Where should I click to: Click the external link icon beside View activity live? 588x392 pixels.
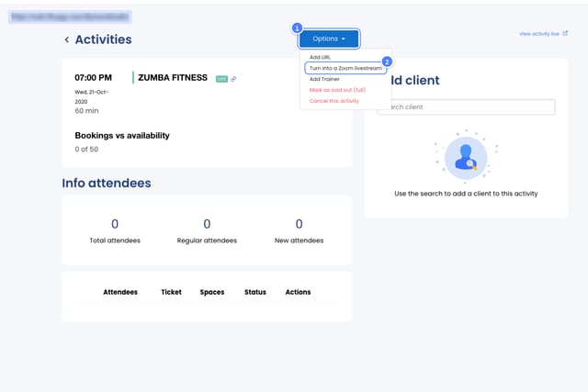tap(565, 33)
